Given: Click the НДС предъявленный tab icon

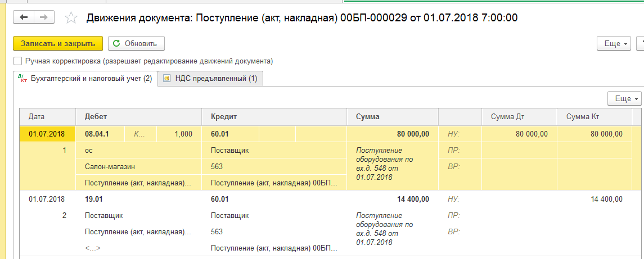Looking at the screenshot, I should (166, 79).
